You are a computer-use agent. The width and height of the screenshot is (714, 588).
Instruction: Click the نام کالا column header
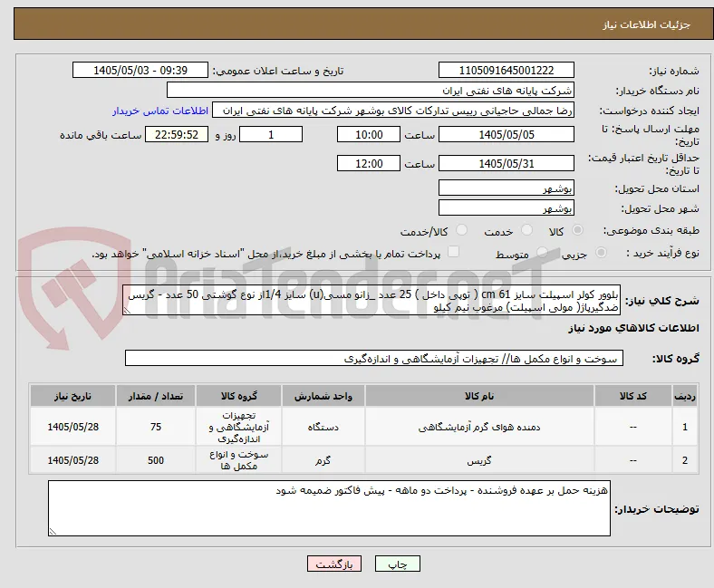coord(479,396)
